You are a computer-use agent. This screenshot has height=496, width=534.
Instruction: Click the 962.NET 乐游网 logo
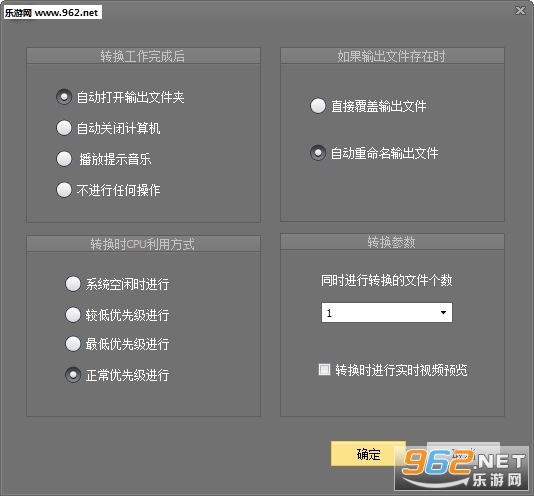click(461, 468)
